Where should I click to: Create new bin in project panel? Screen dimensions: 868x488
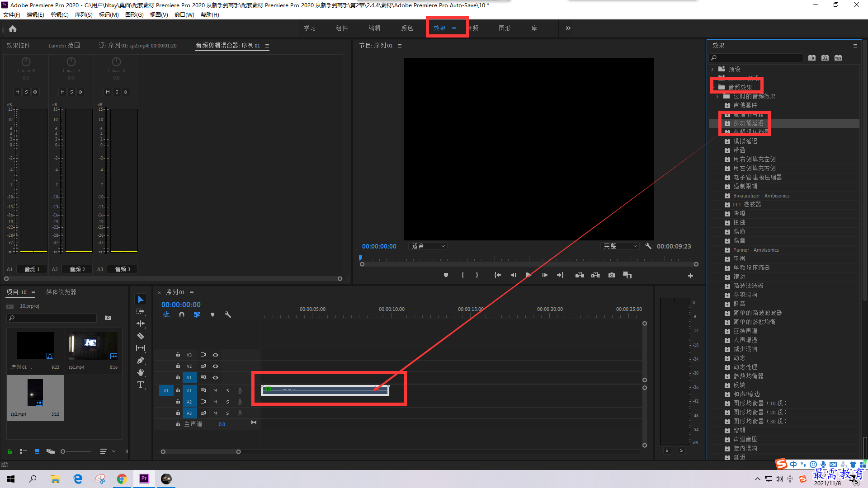click(x=108, y=318)
